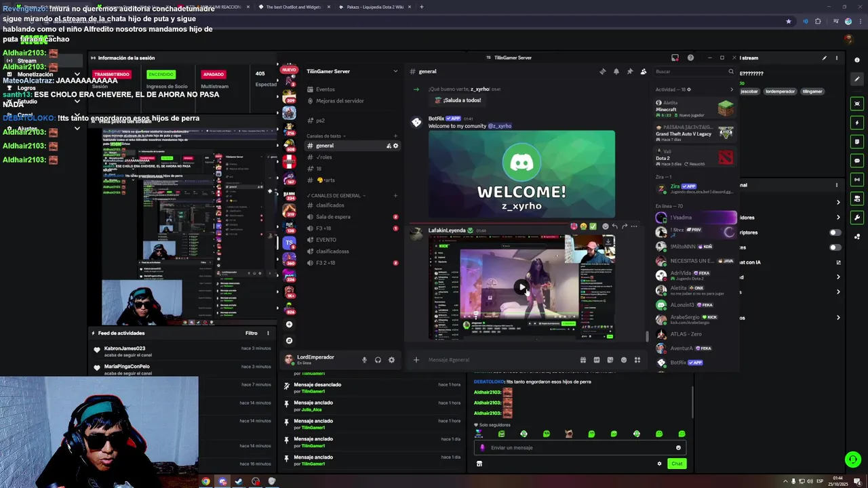Click Discord notification bell icon
The image size is (868, 488).
pos(616,71)
